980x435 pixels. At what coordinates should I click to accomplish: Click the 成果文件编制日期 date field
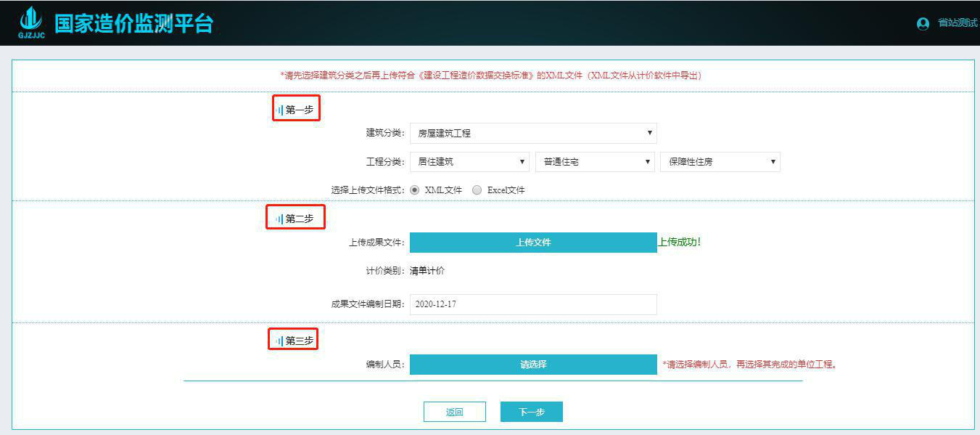pyautogui.click(x=533, y=304)
